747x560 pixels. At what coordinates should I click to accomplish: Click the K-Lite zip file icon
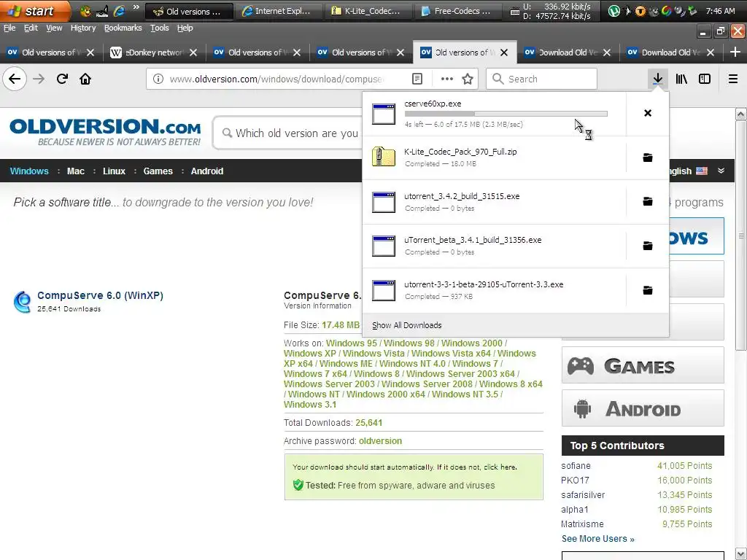(x=384, y=157)
